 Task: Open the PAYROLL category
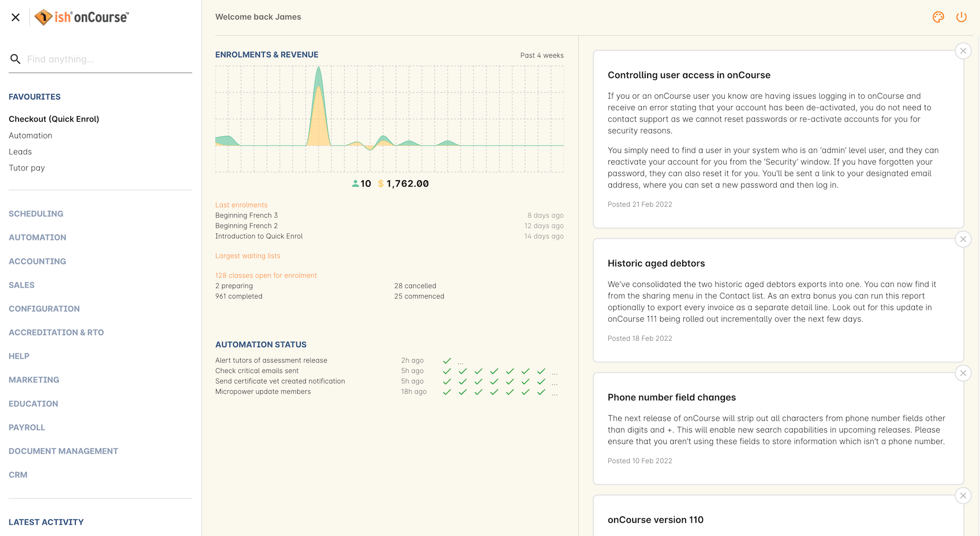27,427
